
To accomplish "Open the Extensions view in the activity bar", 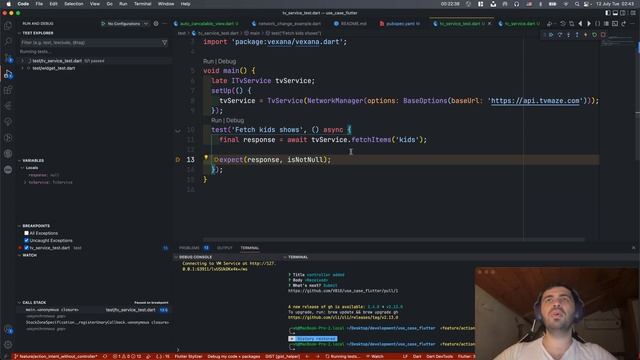I will coord(8,90).
